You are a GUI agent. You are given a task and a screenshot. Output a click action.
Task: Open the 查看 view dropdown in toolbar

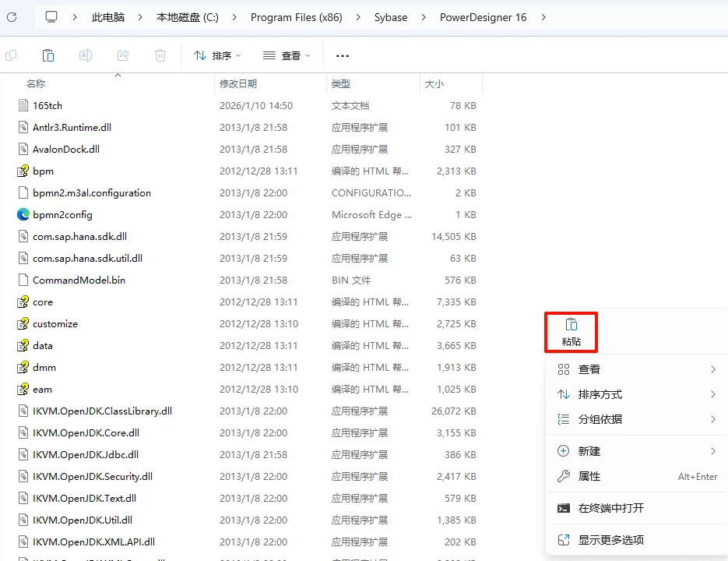(x=287, y=56)
